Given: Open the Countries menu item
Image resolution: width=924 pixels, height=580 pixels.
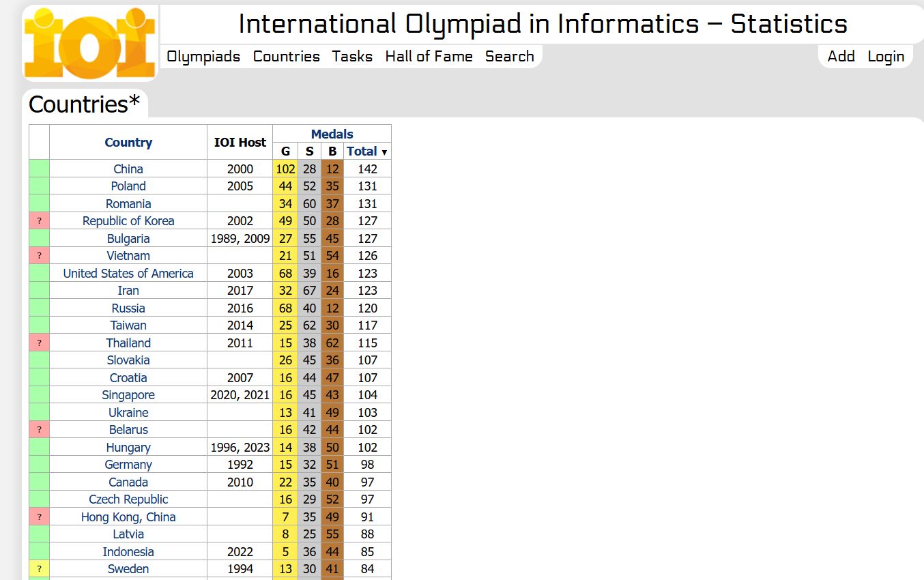Looking at the screenshot, I should [x=287, y=57].
